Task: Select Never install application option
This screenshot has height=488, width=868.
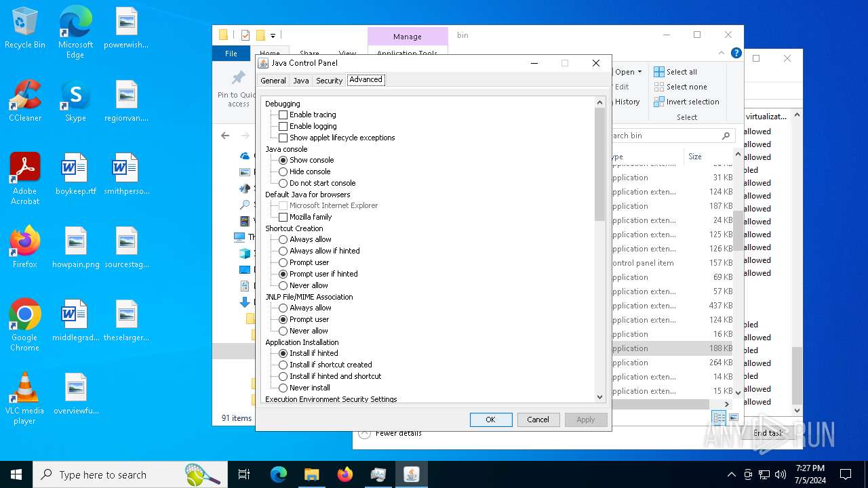Action: [x=283, y=388]
